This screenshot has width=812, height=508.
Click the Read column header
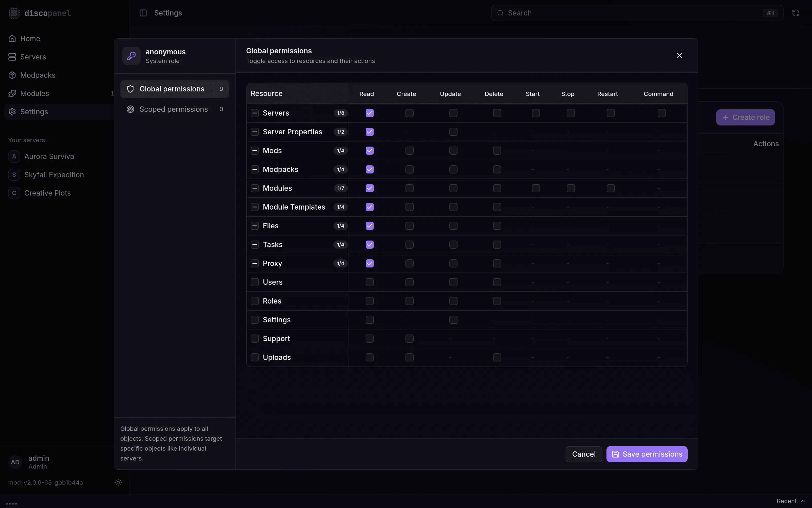click(x=366, y=94)
